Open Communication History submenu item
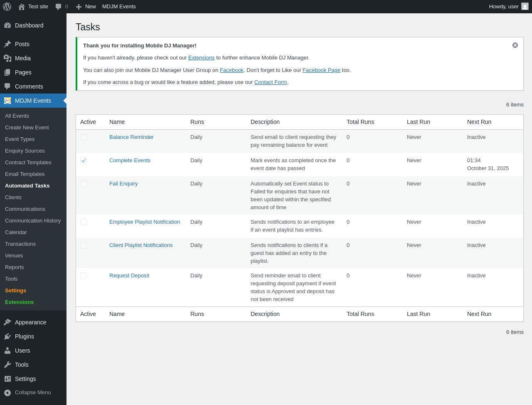The height and width of the screenshot is (405, 532). 33,221
